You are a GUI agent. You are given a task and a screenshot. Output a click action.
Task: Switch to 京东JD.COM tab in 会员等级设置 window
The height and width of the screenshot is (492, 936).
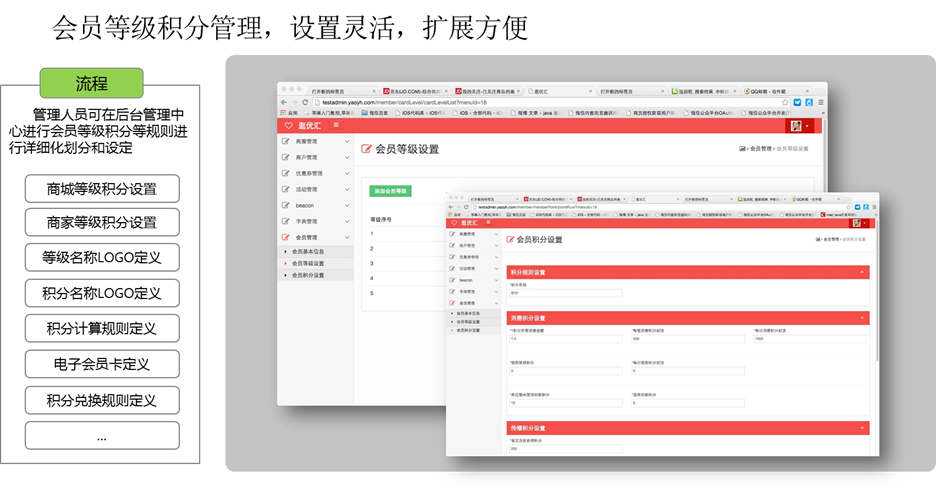pyautogui.click(x=415, y=91)
